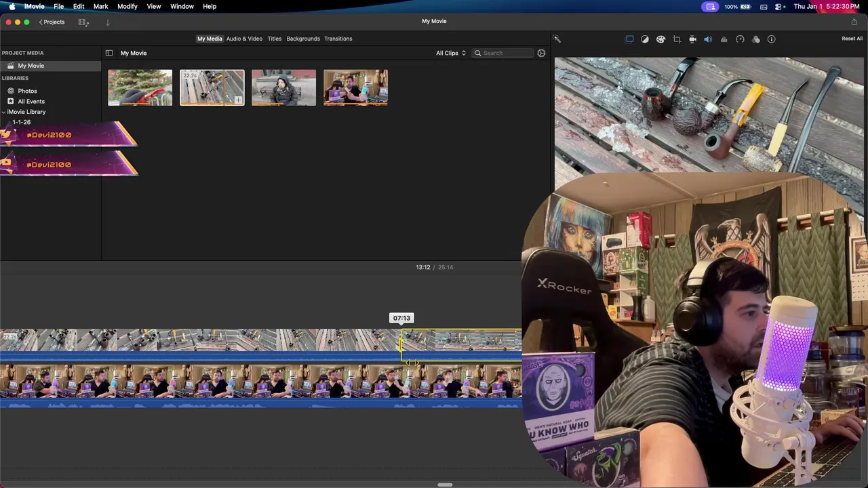868x488 pixels.
Task: Select the video overlay settings icon
Action: 629,39
